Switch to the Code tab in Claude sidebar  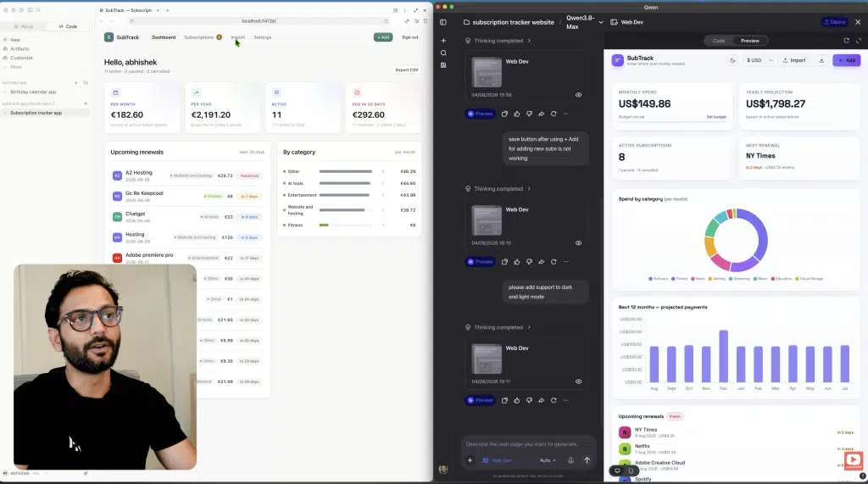(68, 26)
